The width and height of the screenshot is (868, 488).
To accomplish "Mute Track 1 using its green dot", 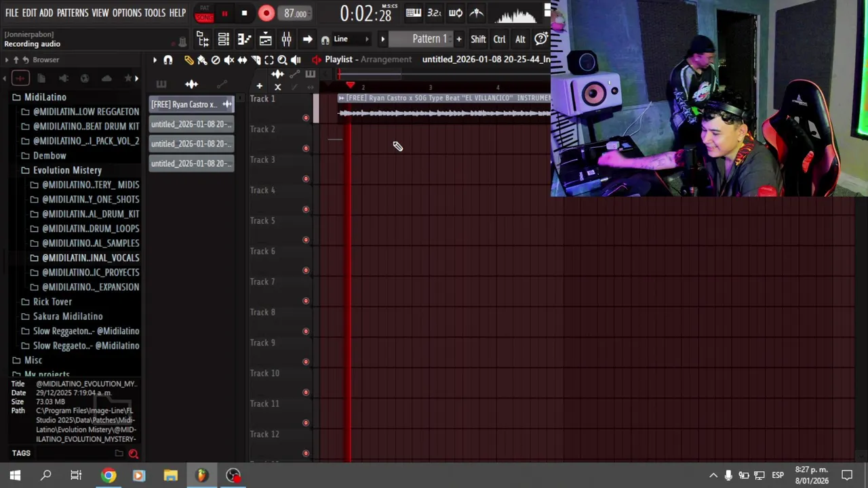I will (x=306, y=118).
